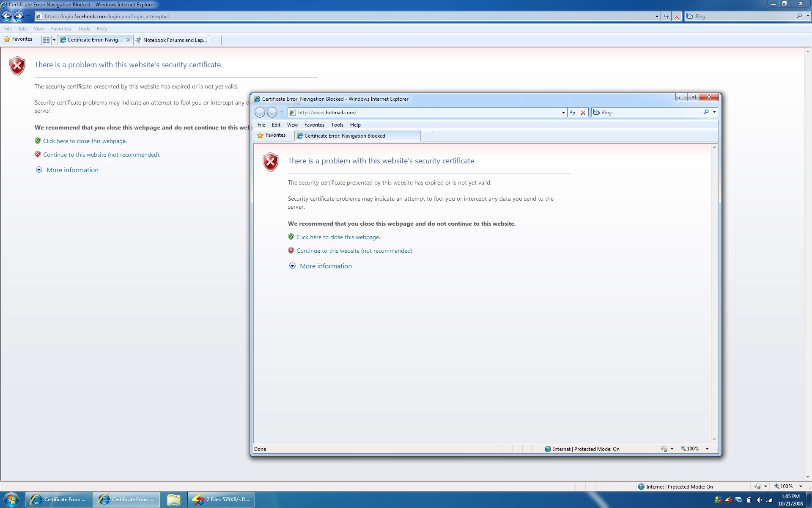Open search options dropdown in hotmail window

point(714,112)
